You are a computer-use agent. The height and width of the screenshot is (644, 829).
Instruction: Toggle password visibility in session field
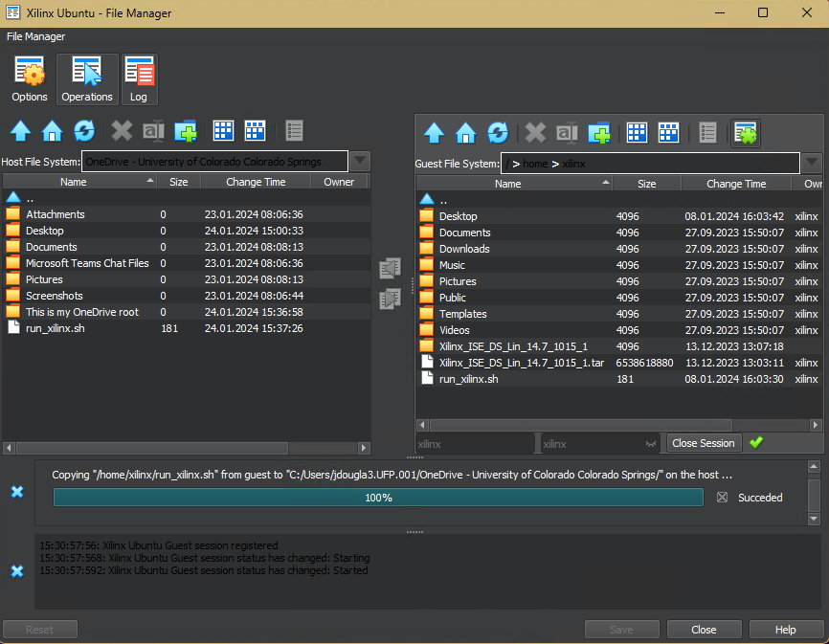(651, 444)
